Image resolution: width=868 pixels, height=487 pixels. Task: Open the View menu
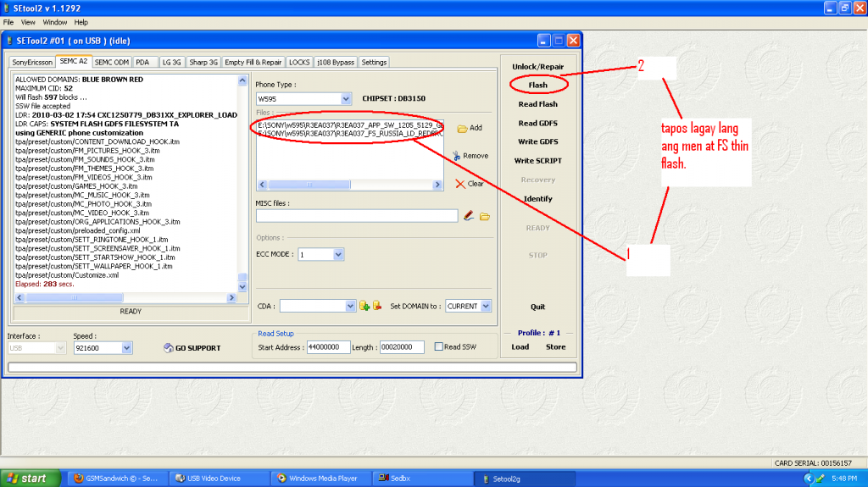28,23
